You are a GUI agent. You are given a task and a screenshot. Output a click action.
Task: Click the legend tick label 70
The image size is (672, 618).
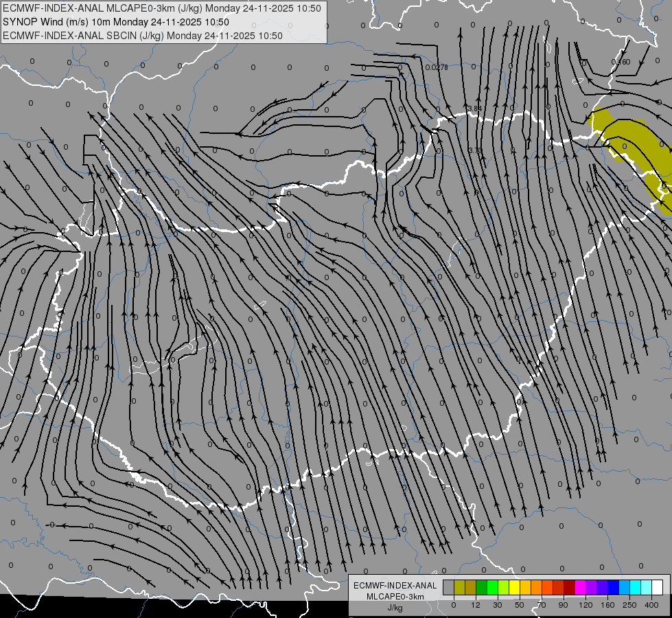coord(542,605)
